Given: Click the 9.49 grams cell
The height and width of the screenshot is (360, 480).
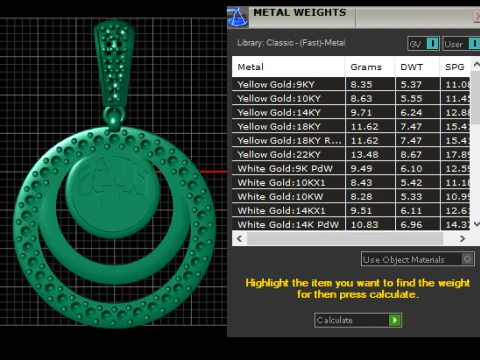Looking at the screenshot, I should [370, 168].
